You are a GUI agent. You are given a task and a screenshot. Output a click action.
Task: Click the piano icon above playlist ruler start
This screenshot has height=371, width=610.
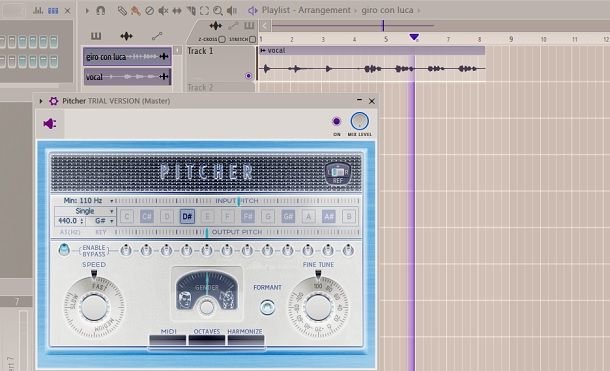point(249,26)
